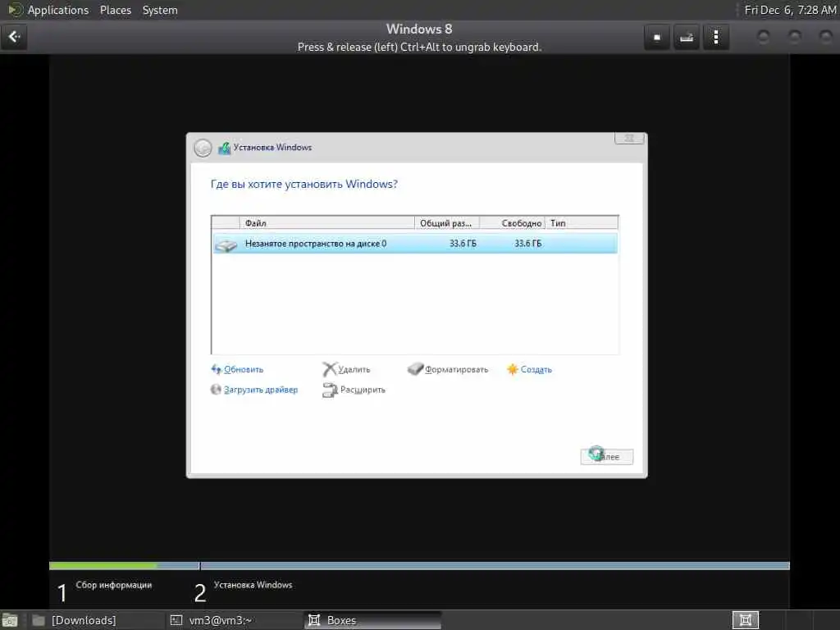Click the Установка Windows step 2 label

tap(253, 585)
